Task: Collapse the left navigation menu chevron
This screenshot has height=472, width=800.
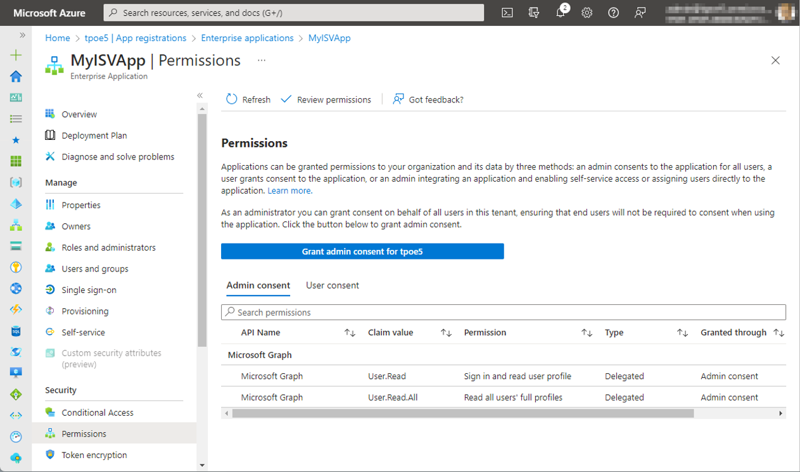Action: point(200,96)
